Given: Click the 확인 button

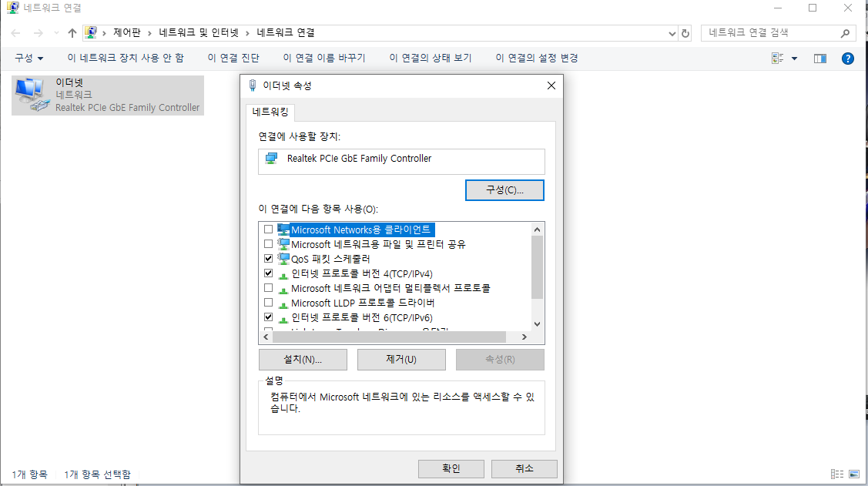Looking at the screenshot, I should coord(451,469).
